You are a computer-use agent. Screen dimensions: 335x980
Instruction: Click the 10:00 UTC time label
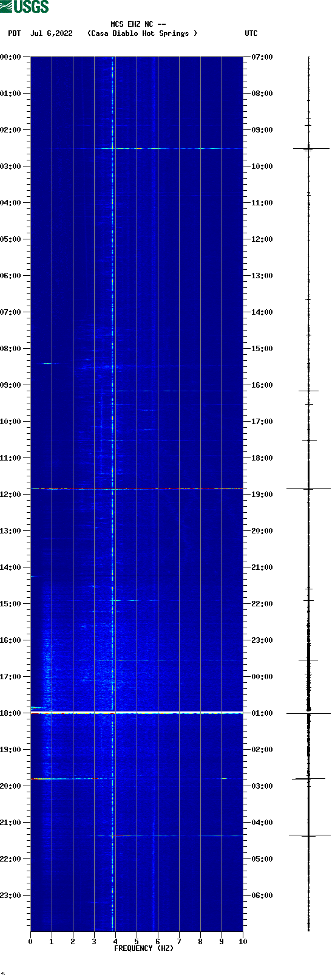point(262,166)
